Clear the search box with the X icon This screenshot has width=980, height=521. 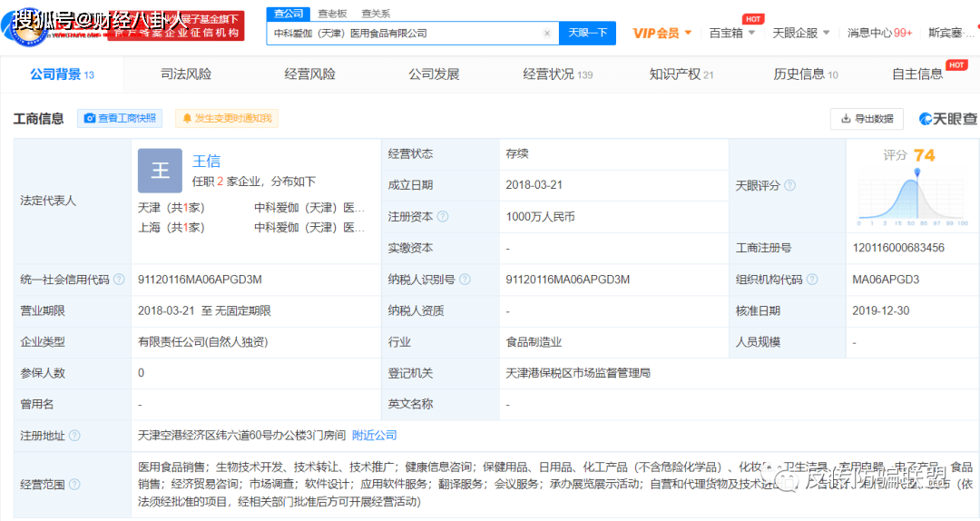547,34
